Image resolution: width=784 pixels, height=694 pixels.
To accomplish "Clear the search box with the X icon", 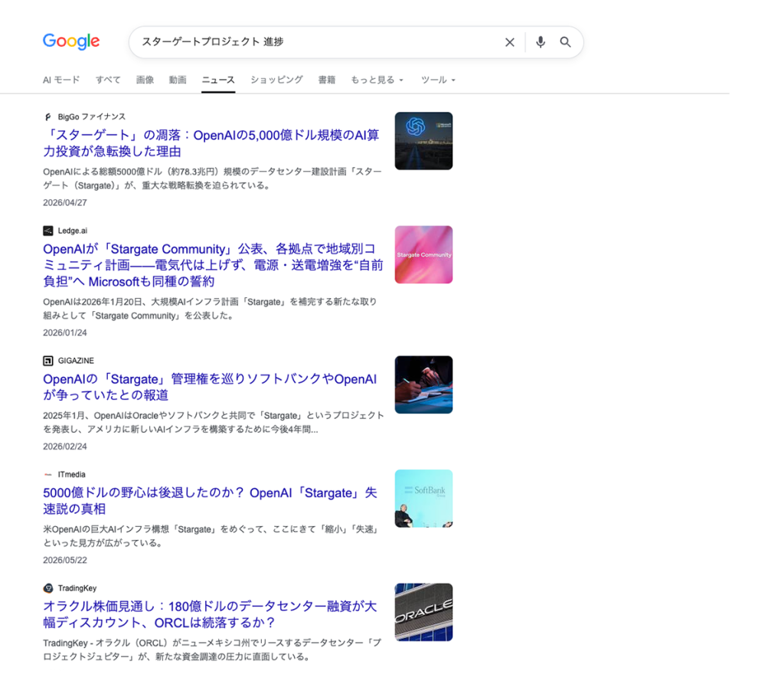I will coord(509,42).
